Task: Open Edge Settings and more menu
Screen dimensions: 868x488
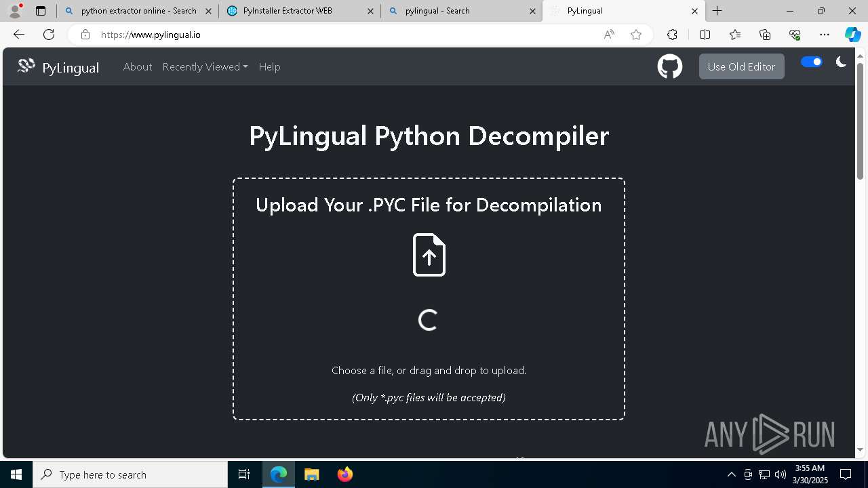Action: (x=825, y=35)
